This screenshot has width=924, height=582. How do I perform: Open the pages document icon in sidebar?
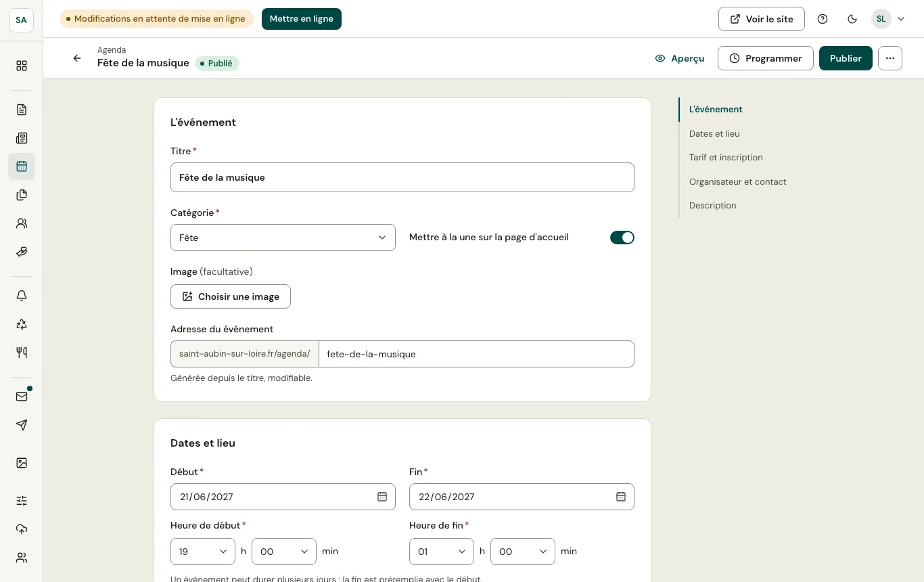coord(22,110)
